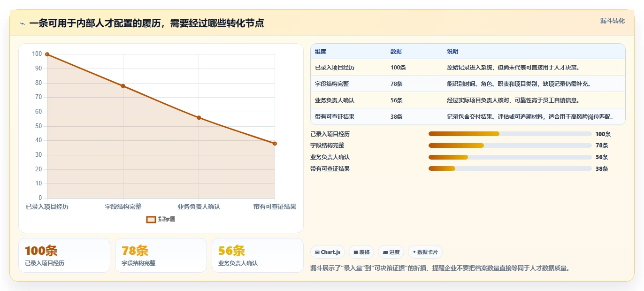The height and width of the screenshot is (291, 644).
Task: Click the chart point for 业务负责人确认
Action: (199, 118)
